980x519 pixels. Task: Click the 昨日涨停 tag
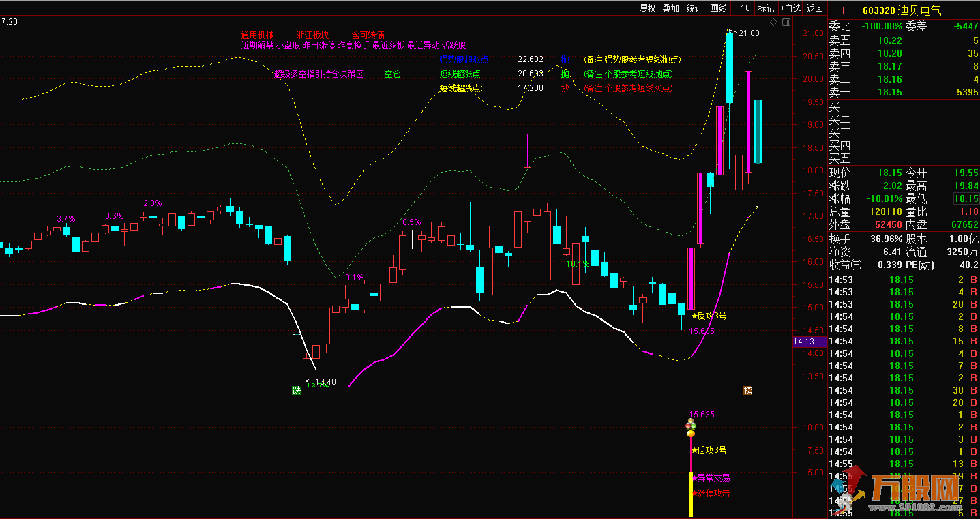point(318,45)
